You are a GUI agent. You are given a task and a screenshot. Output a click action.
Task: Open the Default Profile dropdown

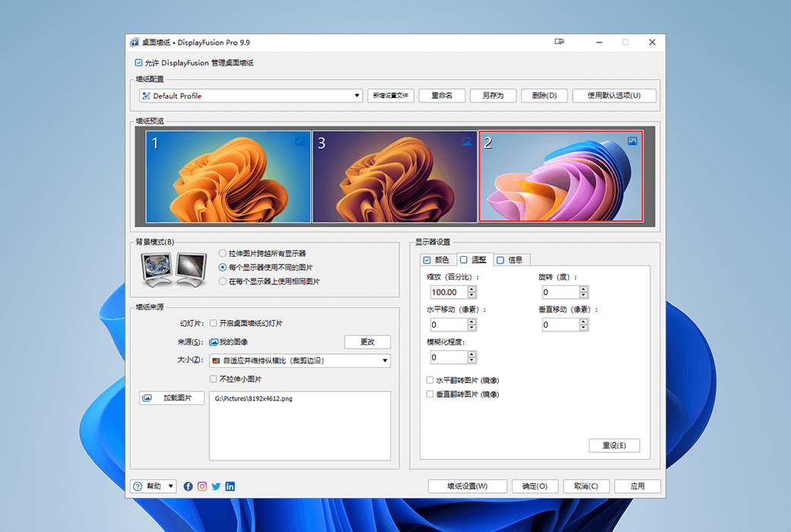pos(251,96)
